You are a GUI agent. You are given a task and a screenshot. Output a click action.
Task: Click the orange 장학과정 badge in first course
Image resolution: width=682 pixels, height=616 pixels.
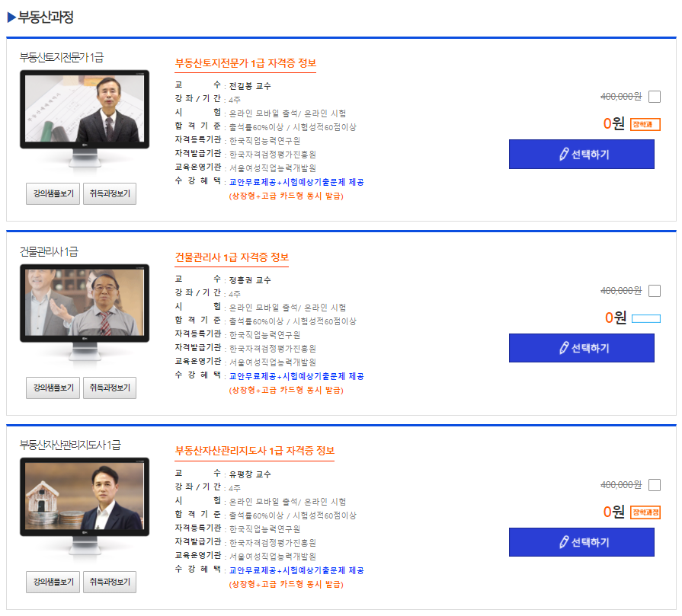(645, 124)
